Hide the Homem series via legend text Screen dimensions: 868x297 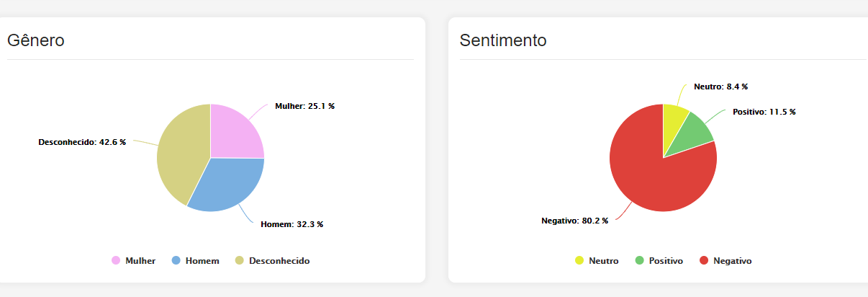(x=202, y=261)
